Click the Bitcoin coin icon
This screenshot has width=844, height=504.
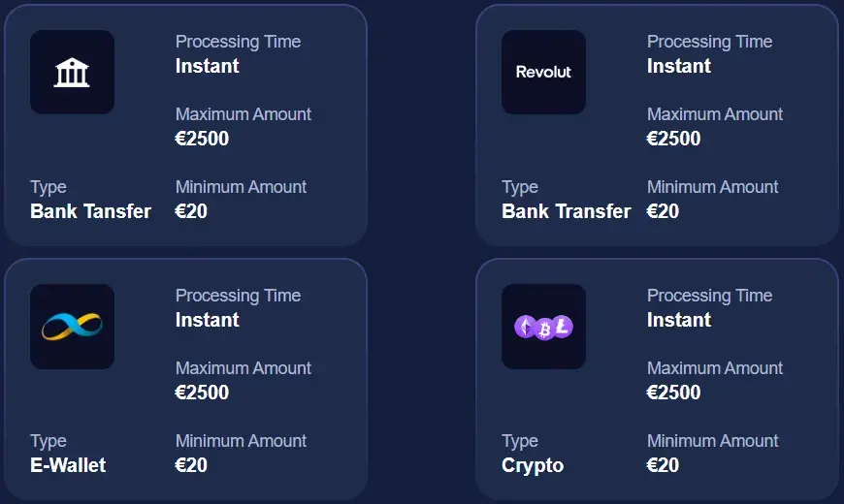tap(544, 330)
